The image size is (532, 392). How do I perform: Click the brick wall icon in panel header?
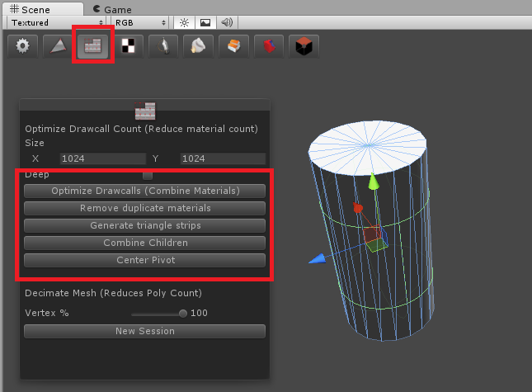pos(145,111)
